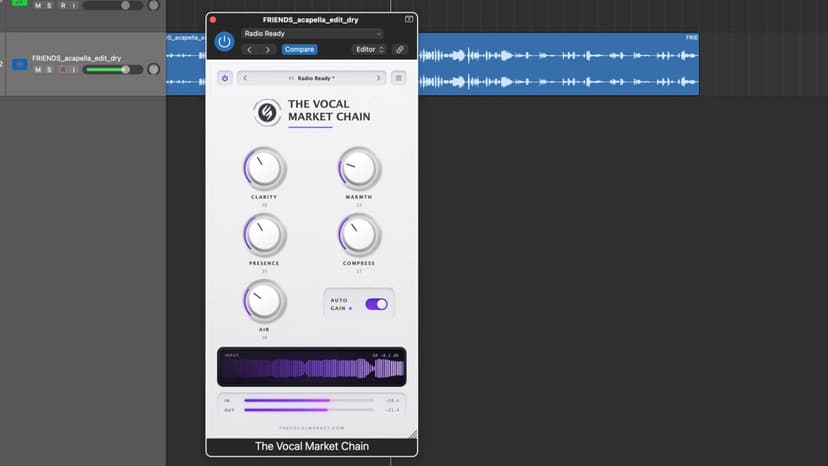Click The Vocal Market Chain footer label
828x466 pixels.
312,446
